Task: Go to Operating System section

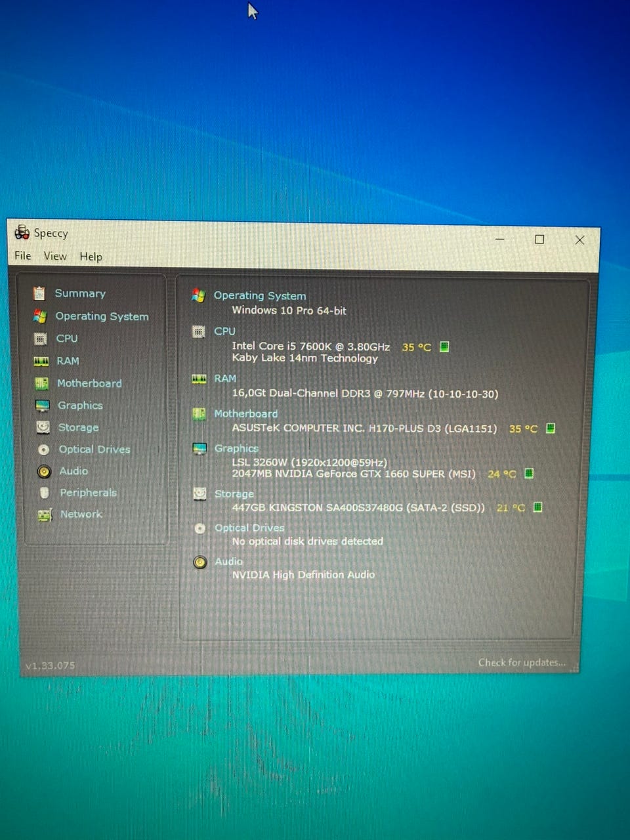Action: pyautogui.click(x=102, y=316)
